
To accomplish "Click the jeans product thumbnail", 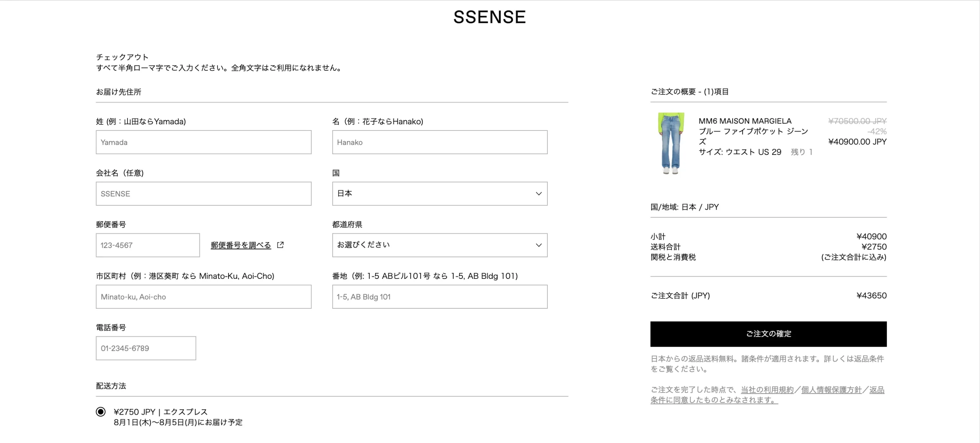I will pos(671,143).
